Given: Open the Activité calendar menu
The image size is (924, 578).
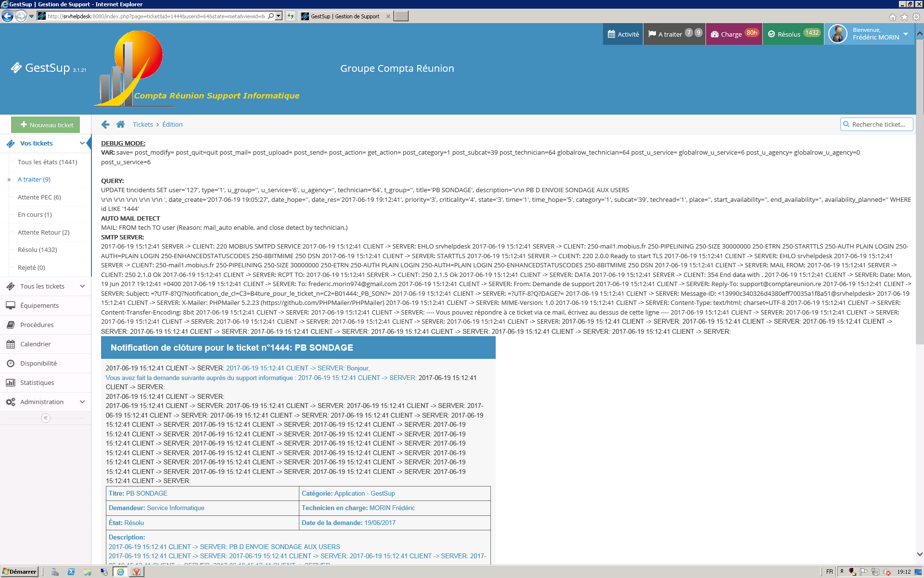Looking at the screenshot, I should click(x=623, y=34).
